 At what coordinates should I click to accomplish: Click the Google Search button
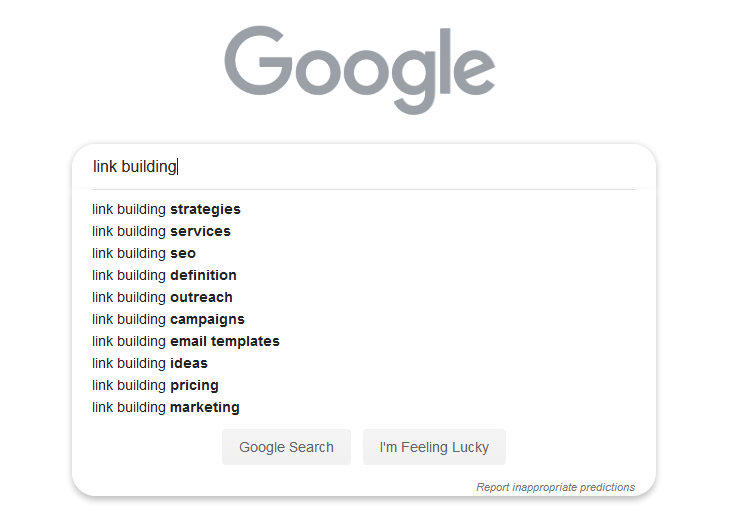click(286, 447)
